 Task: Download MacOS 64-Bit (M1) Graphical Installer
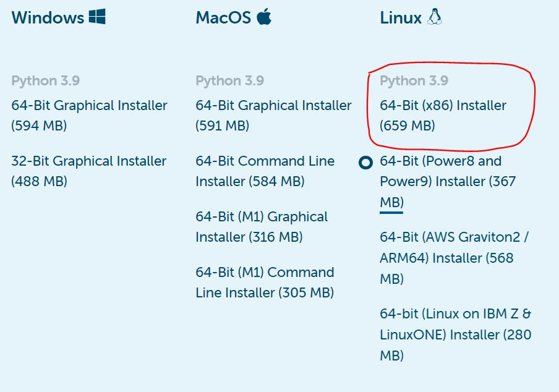tap(262, 227)
